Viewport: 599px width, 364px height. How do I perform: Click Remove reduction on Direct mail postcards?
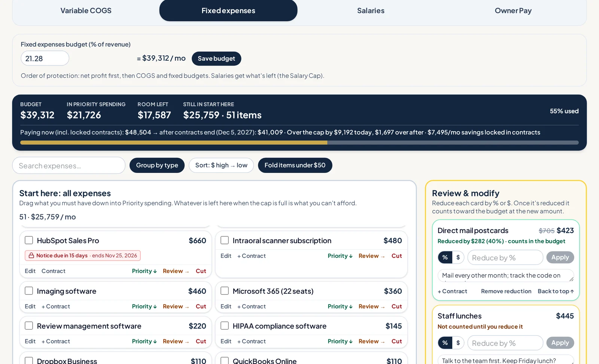coord(506,291)
